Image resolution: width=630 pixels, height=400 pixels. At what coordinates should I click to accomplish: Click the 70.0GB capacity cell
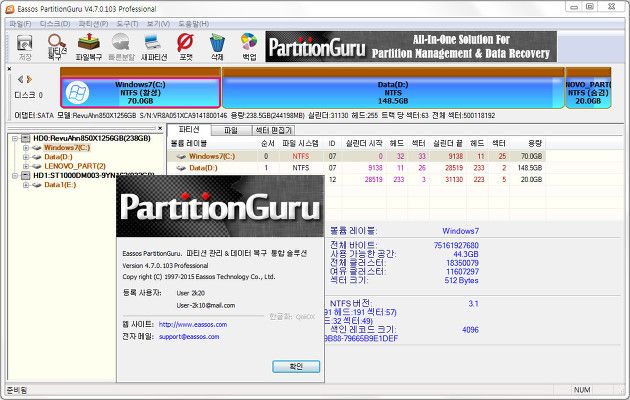(531, 156)
